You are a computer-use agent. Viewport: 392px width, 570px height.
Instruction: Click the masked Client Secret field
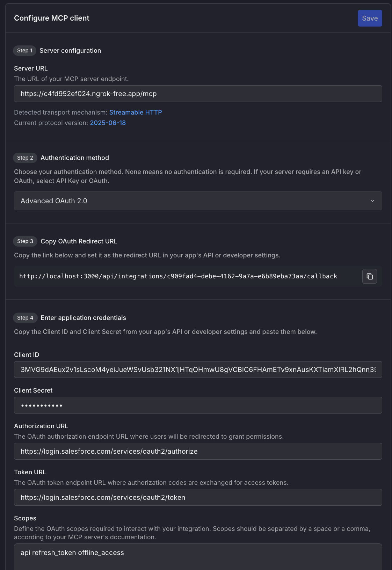(x=198, y=405)
